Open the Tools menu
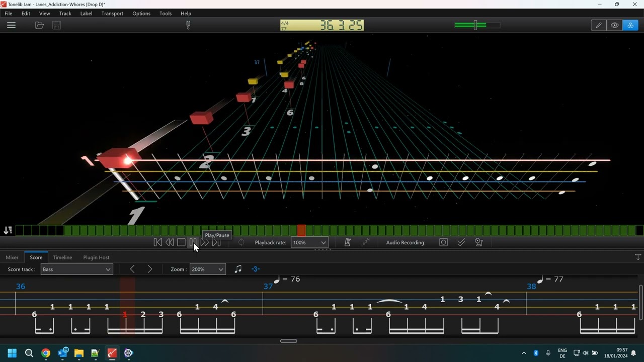Image resolution: width=644 pixels, height=362 pixels. 166,14
